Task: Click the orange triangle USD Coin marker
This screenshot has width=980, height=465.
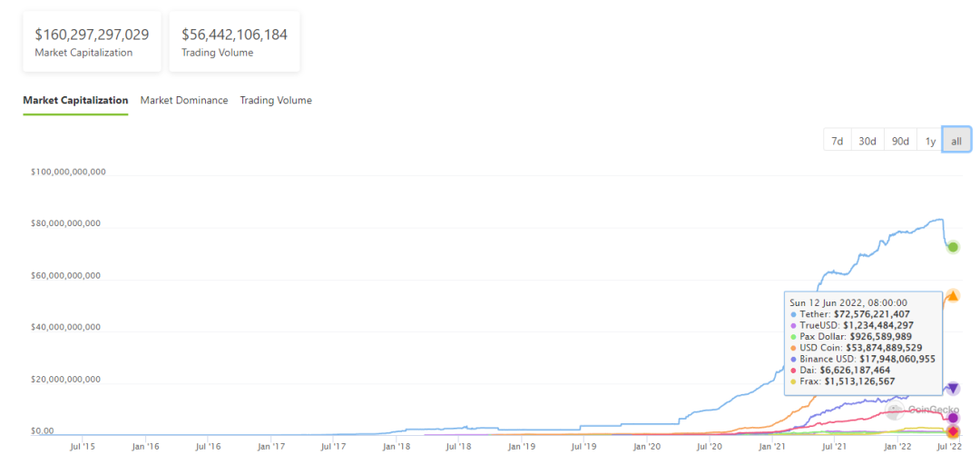Action: point(953,295)
